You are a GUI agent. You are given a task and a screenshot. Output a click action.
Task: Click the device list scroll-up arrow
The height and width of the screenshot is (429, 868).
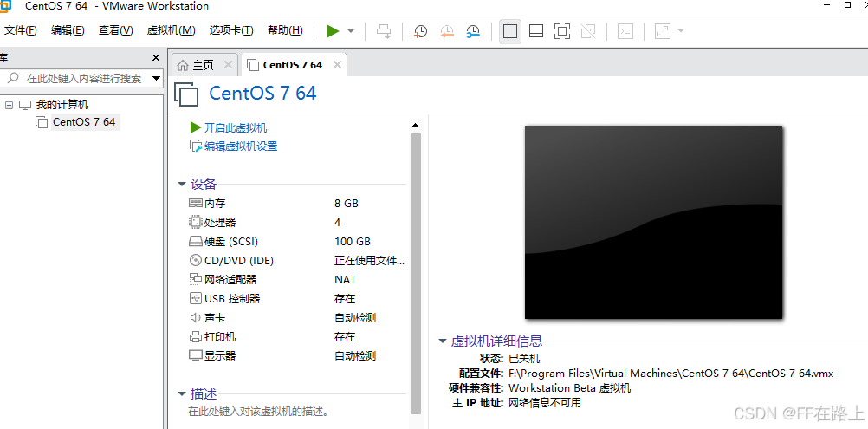[416, 127]
